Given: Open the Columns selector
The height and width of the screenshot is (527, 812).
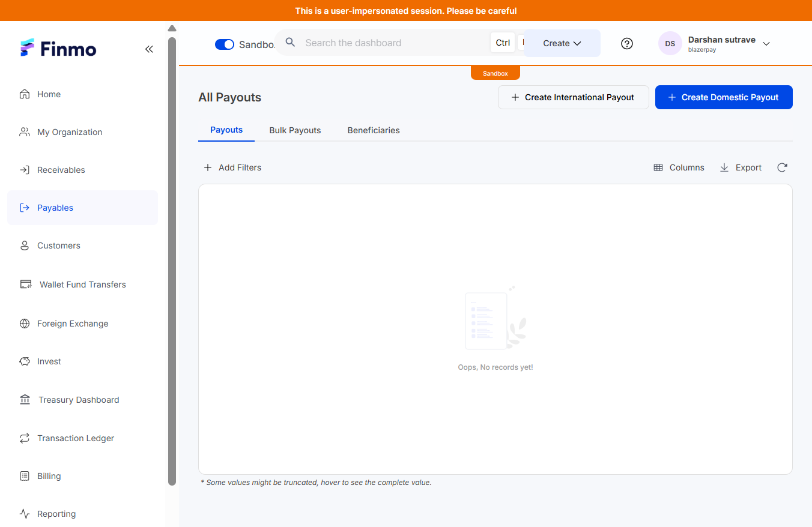Looking at the screenshot, I should coord(679,167).
